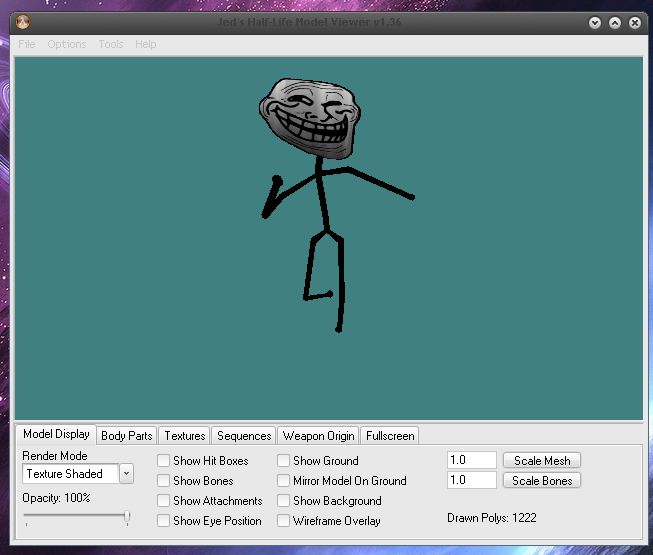The height and width of the screenshot is (555, 653).
Task: Click the bones scale value input field
Action: point(472,480)
